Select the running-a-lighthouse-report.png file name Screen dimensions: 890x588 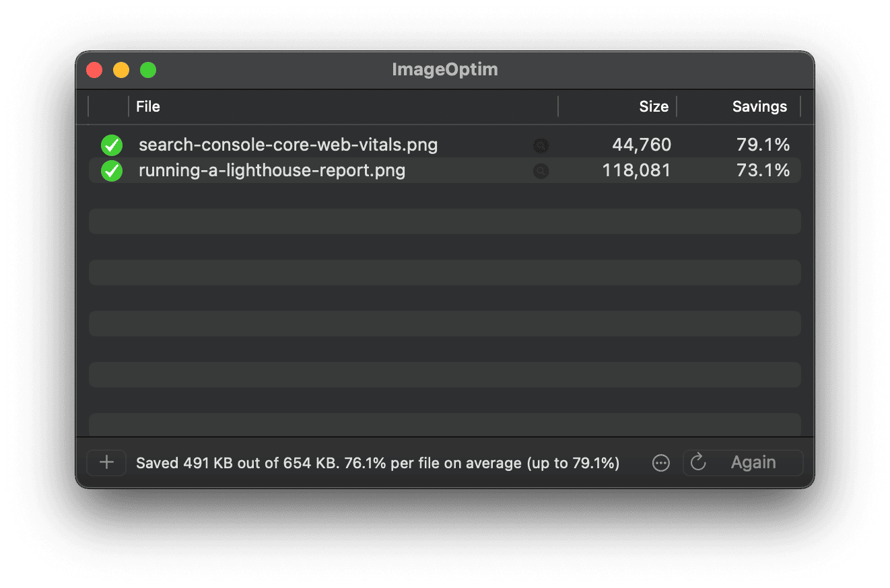point(272,171)
